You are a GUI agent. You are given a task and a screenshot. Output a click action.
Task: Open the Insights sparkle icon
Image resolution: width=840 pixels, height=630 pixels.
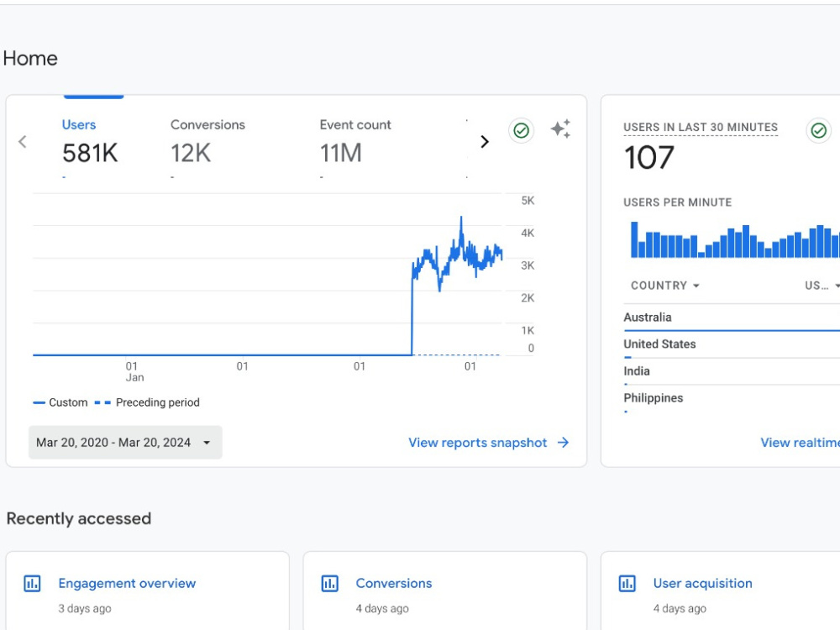point(561,129)
